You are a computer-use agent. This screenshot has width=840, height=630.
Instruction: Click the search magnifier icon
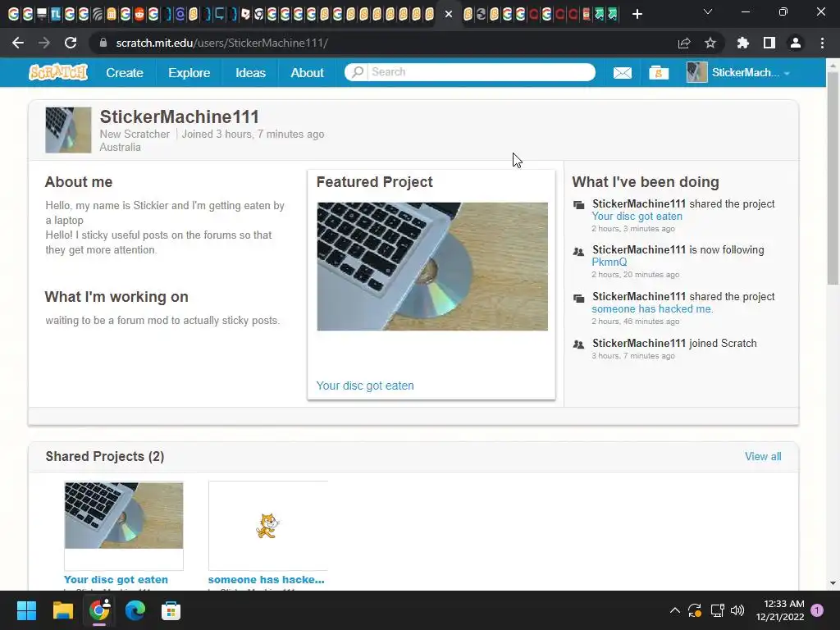point(358,72)
